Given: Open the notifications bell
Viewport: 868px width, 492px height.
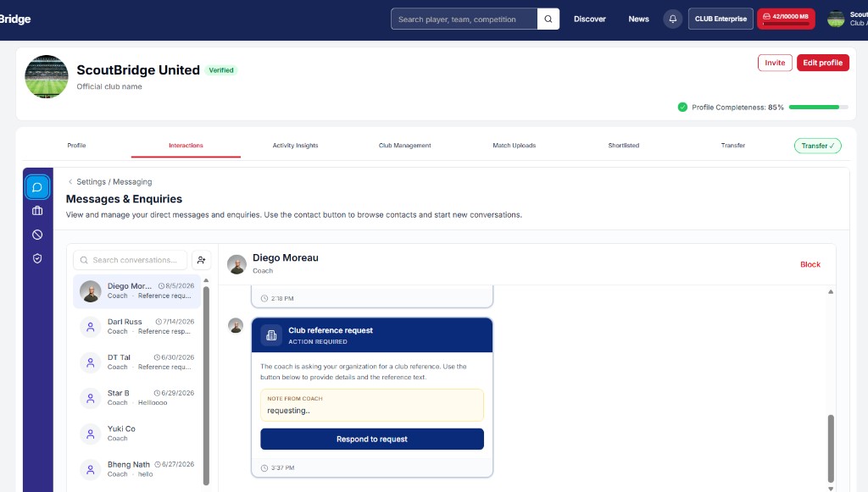Looking at the screenshot, I should [672, 19].
